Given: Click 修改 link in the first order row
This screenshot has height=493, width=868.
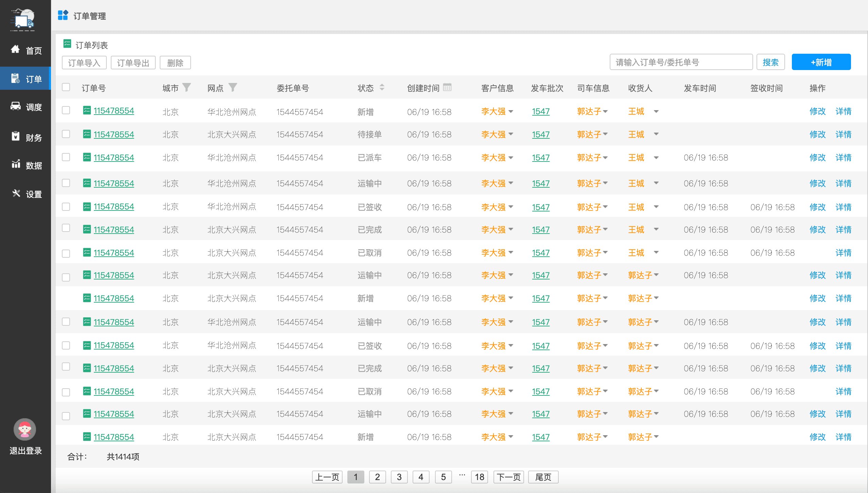Looking at the screenshot, I should point(817,111).
